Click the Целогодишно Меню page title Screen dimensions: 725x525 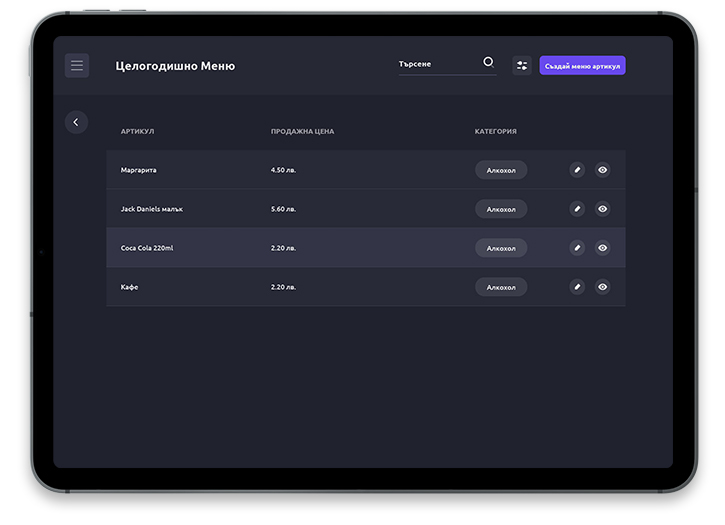coord(175,66)
